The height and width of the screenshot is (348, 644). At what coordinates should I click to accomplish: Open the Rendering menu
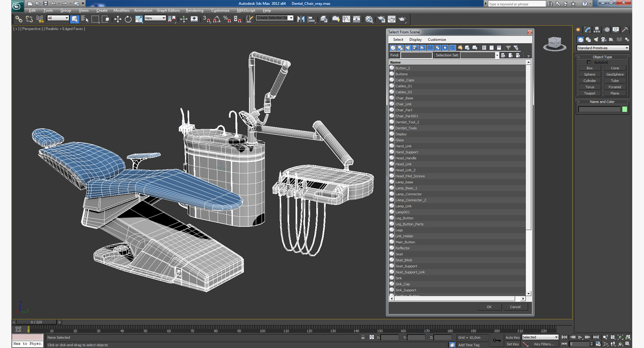tap(194, 10)
